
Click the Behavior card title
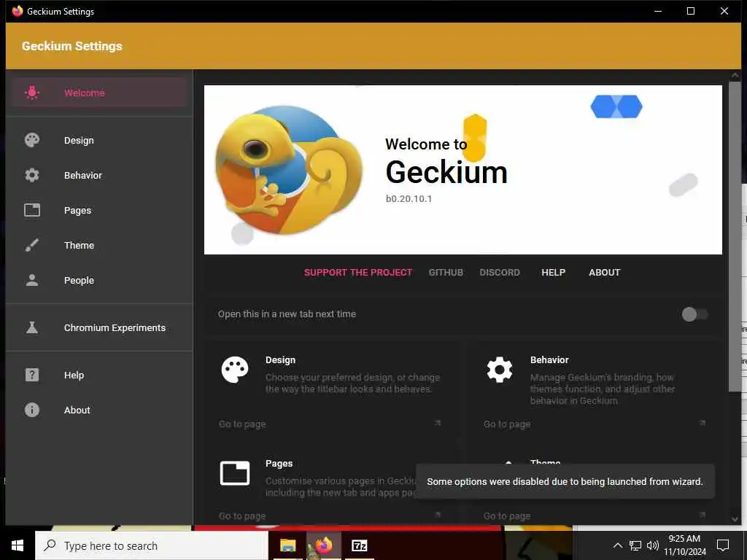[x=549, y=360]
